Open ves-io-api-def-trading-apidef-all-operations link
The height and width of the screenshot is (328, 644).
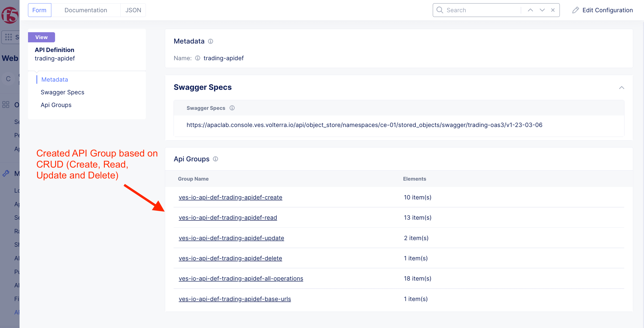241,278
